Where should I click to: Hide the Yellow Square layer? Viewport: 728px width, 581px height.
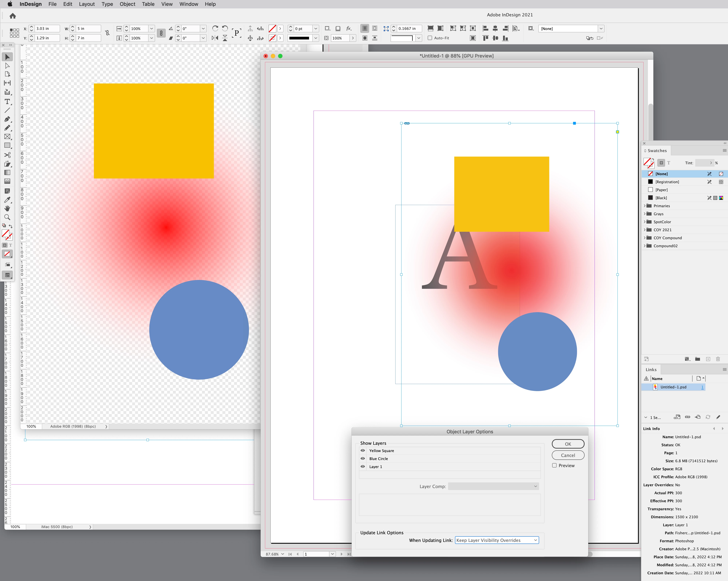(x=363, y=450)
